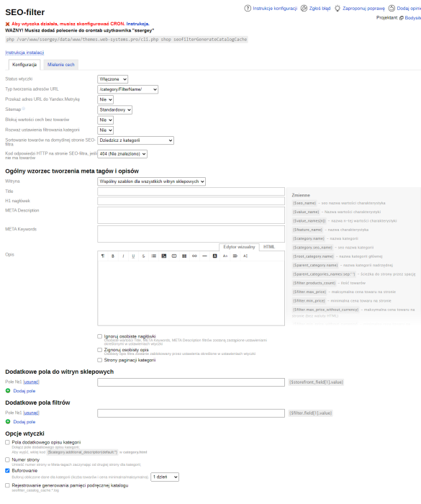The image size is (421, 504).
Task: Toggle bold formatting in Opis editor
Action: tap(113, 256)
